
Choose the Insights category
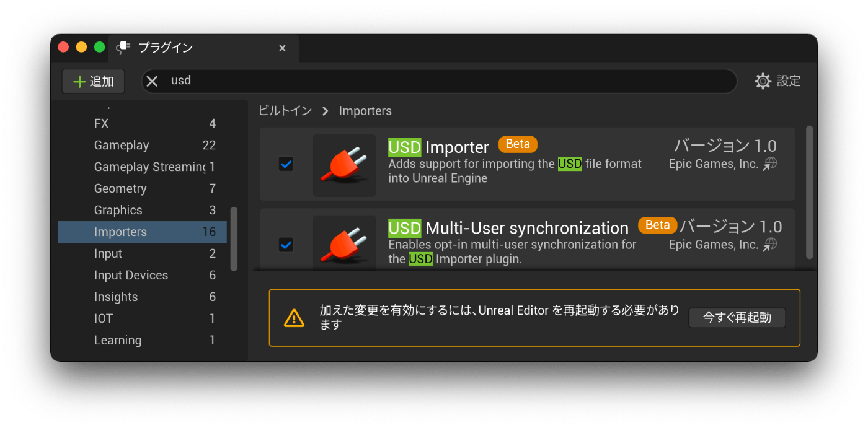click(x=143, y=297)
